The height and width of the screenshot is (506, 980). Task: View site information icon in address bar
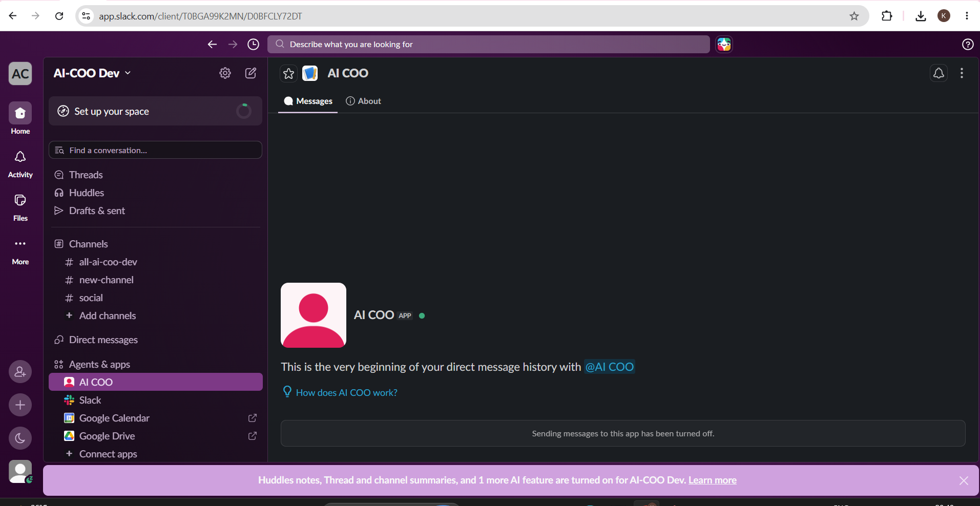point(87,16)
